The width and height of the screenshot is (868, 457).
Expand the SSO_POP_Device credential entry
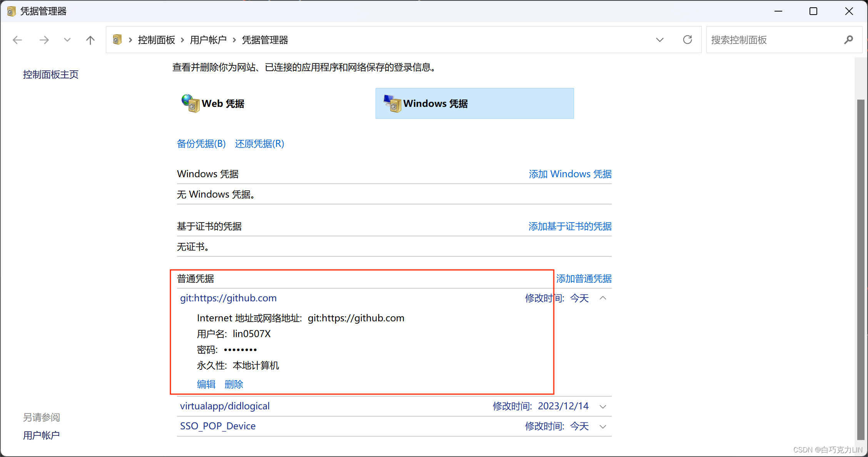click(603, 427)
